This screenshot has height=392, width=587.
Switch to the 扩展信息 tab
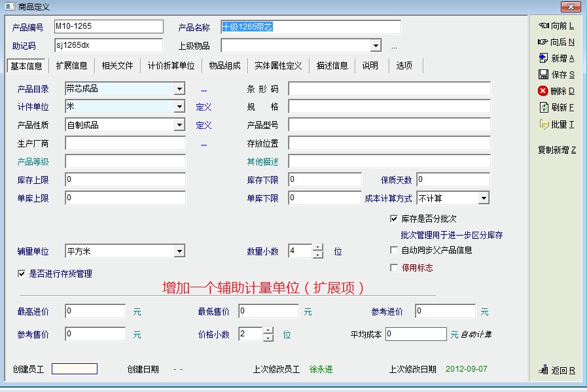tap(71, 66)
